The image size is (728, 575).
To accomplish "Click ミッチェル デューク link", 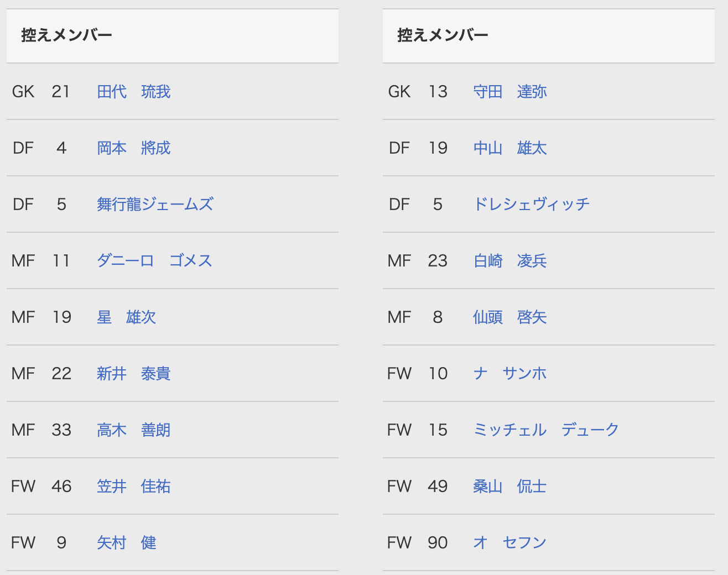I will (x=545, y=430).
